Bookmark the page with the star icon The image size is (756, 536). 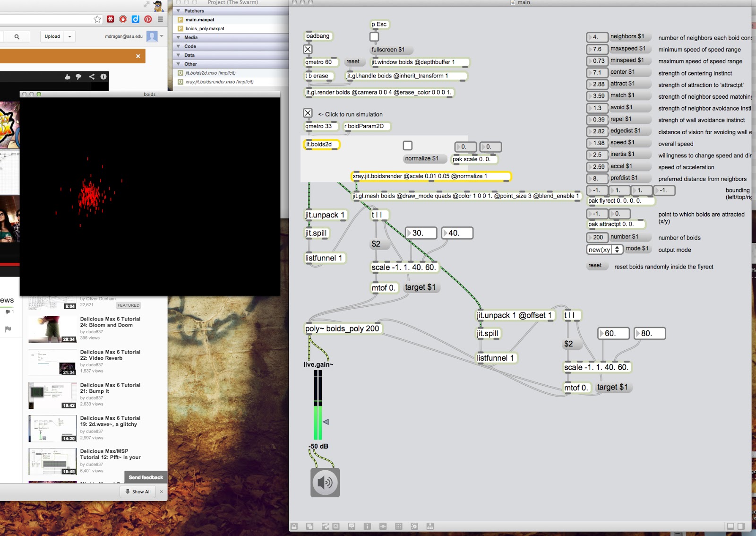point(97,19)
